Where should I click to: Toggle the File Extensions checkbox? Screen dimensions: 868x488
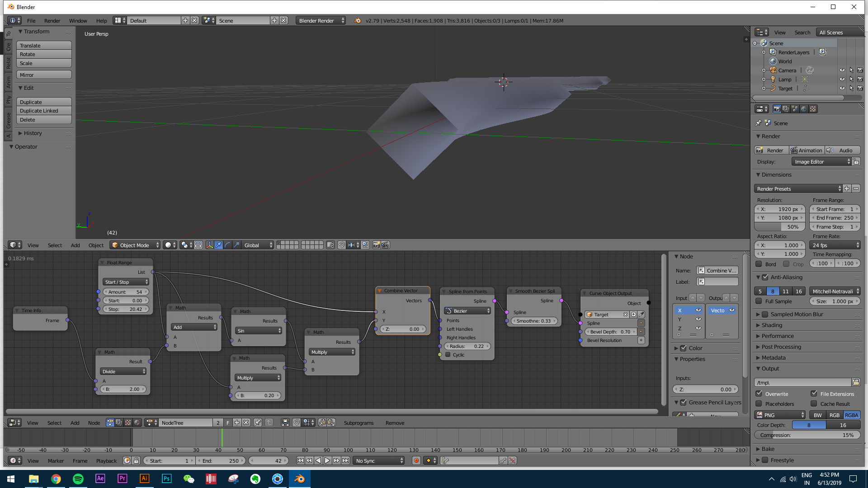814,394
